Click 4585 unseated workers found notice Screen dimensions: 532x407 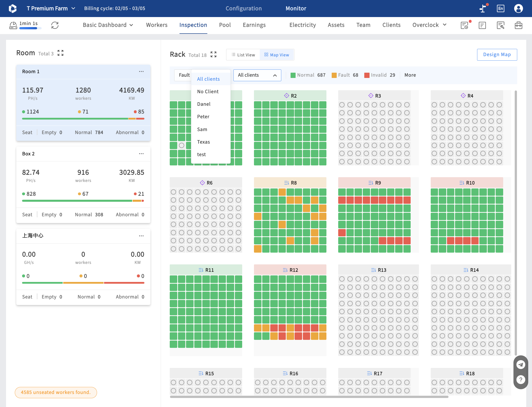point(56,392)
